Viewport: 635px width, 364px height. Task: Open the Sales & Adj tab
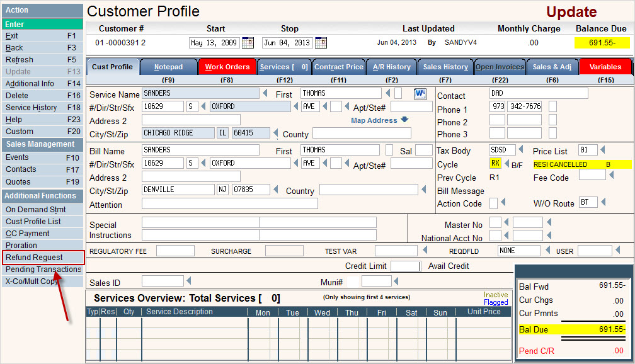click(552, 67)
